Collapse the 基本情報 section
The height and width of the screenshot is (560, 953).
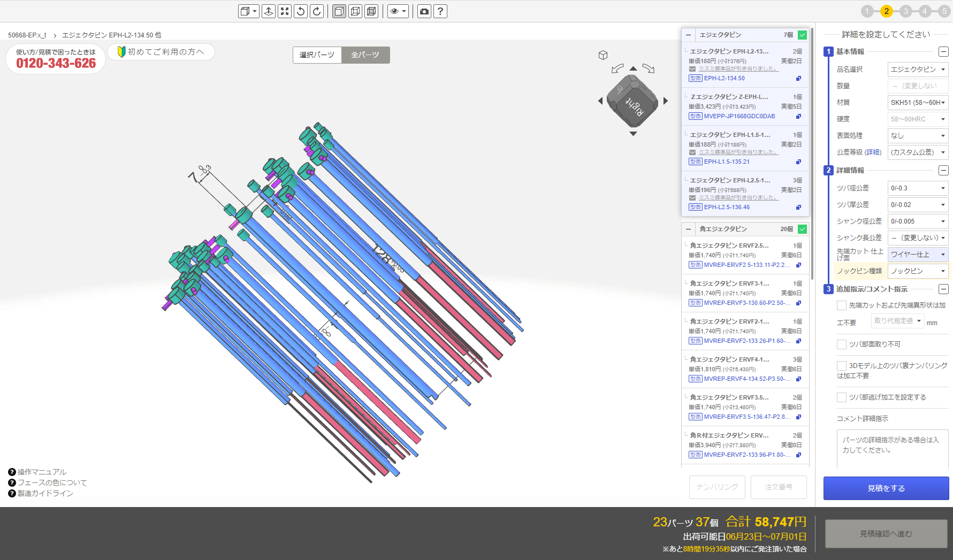click(943, 52)
